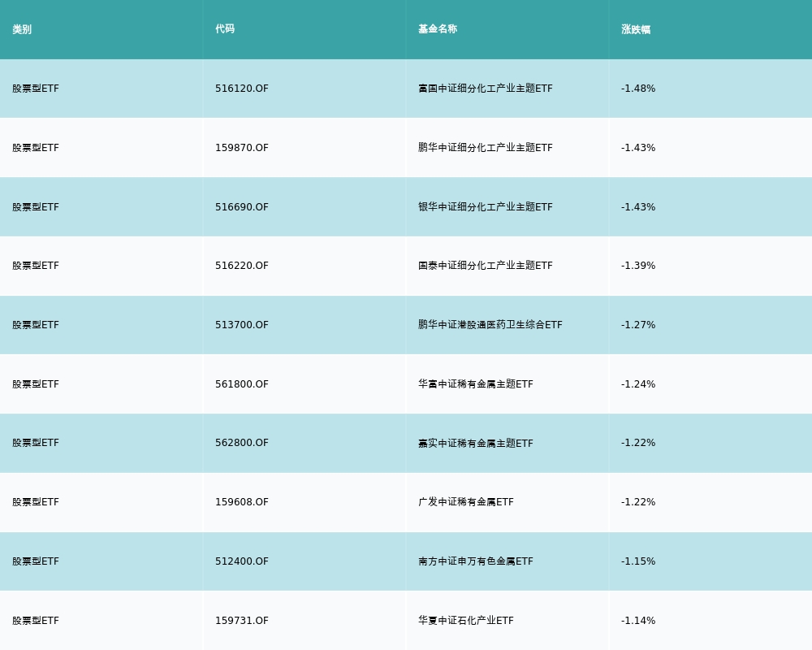The width and height of the screenshot is (812, 650).
Task: Open 鹏华中证港股通医药卫生综合ETF fund name
Action: 490,325
